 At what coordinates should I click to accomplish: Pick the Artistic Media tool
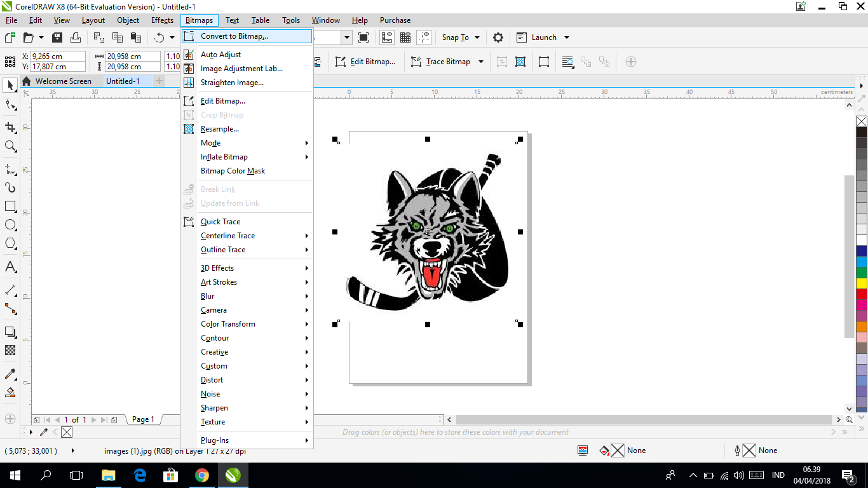pos(10,187)
